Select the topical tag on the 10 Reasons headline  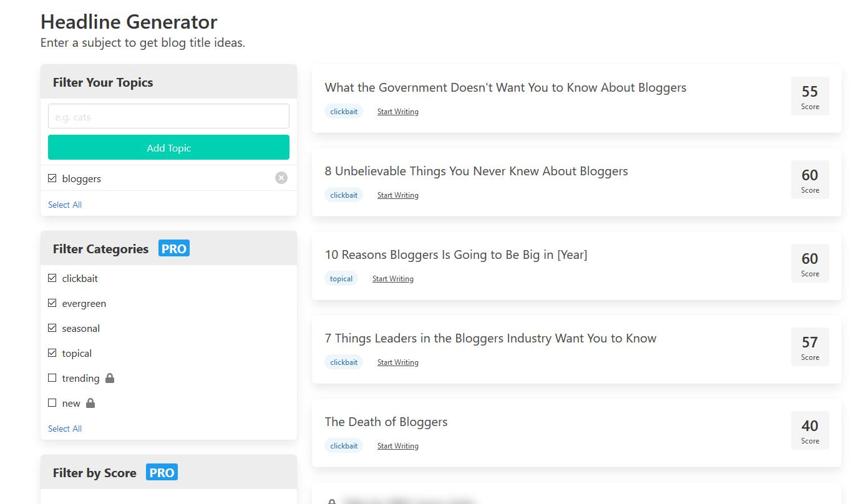pos(341,279)
